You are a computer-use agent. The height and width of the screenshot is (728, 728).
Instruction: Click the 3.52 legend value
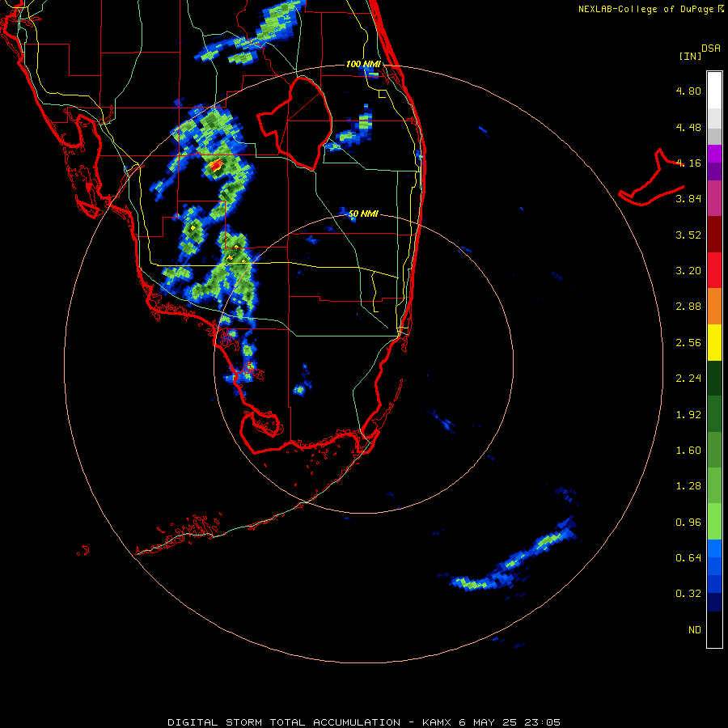[688, 235]
